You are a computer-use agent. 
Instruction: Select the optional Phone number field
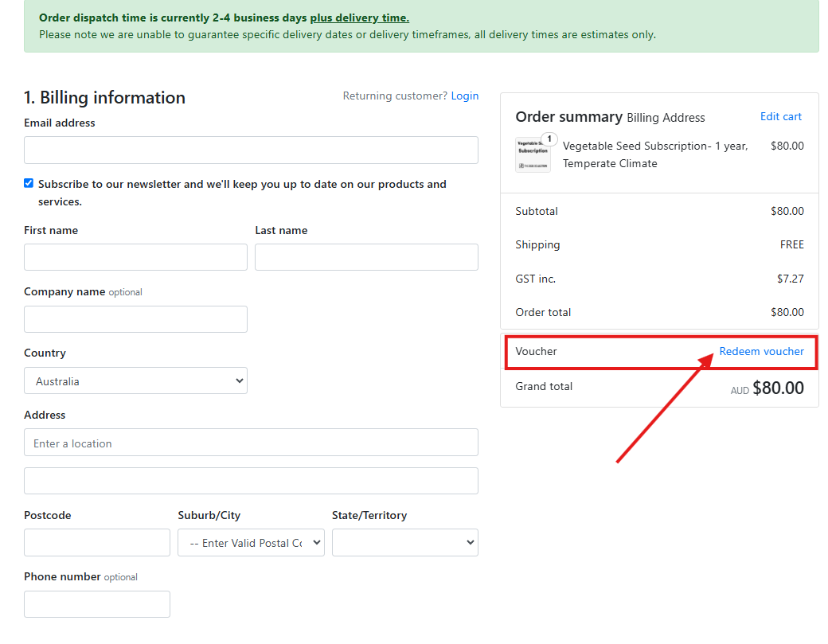click(x=96, y=603)
